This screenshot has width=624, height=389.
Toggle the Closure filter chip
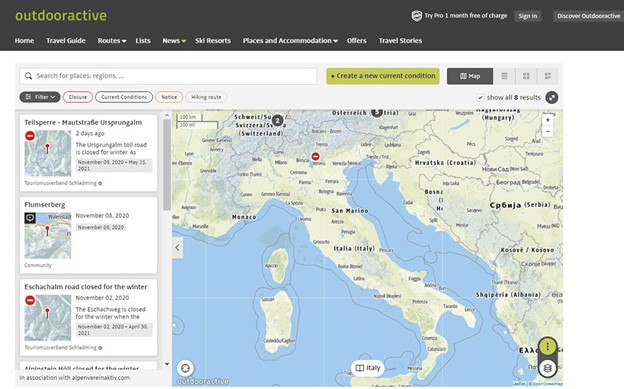(x=78, y=97)
